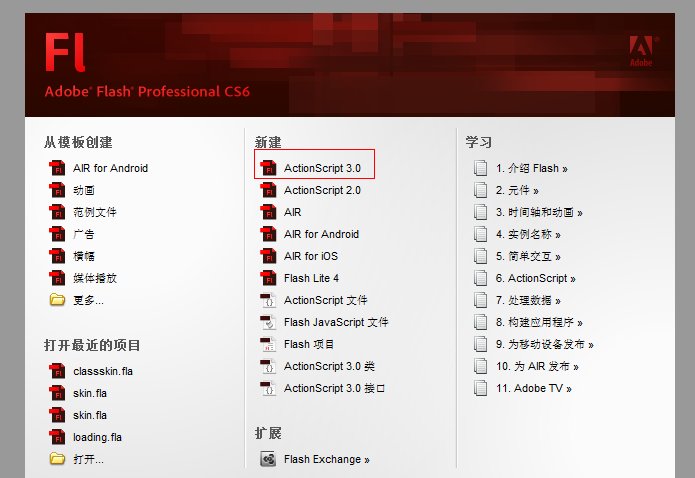This screenshot has width=695, height=478.
Task: Open tutorial 3. 时间轴和动画
Action: pyautogui.click(x=539, y=212)
